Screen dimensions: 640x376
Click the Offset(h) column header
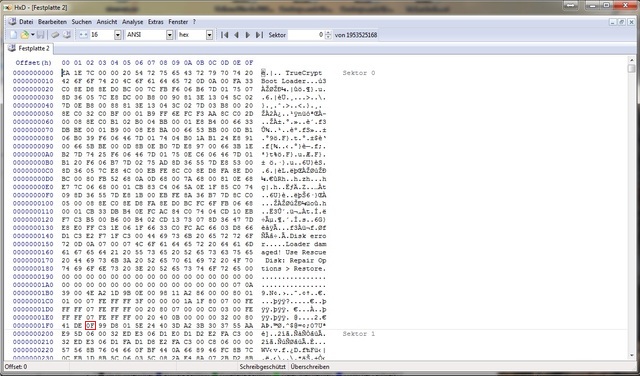pos(33,63)
